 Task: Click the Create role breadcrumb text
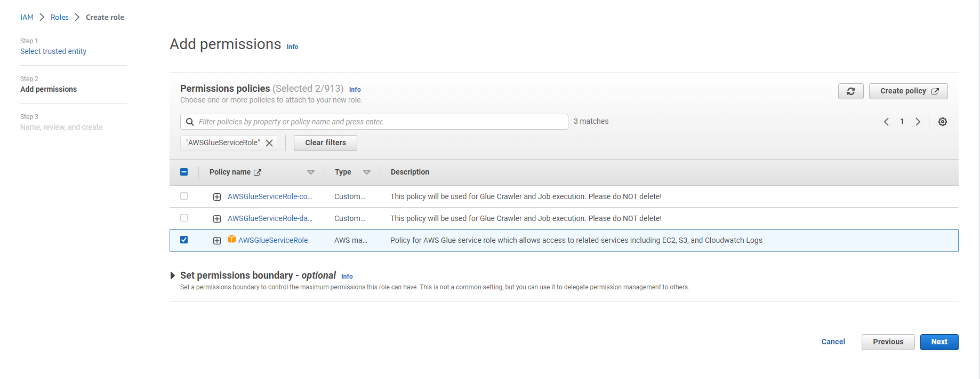105,17
